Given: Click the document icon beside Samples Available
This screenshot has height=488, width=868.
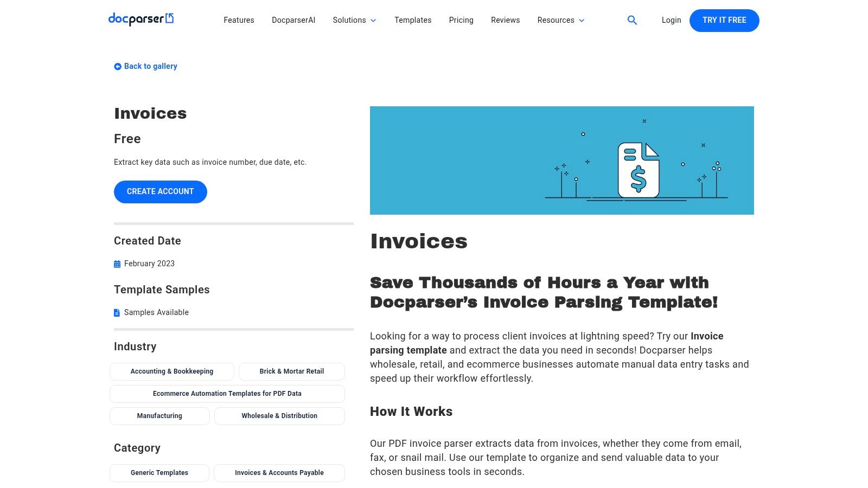Looking at the screenshot, I should [117, 312].
